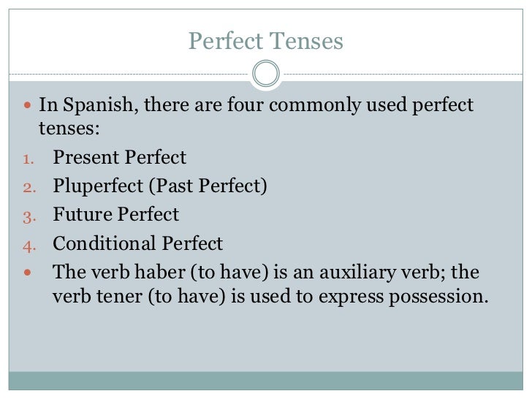
Task: Click the orange bullet before 'The verb haber'
Action: (28, 272)
